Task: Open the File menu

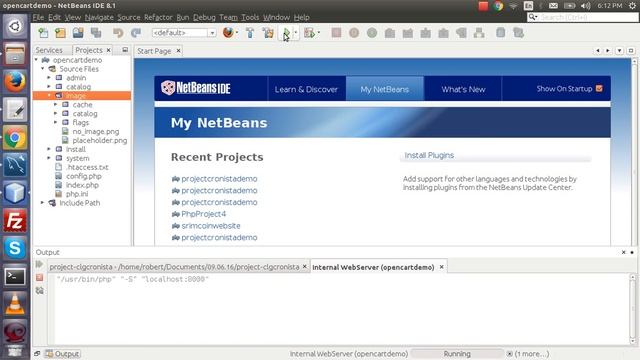Action: (x=38, y=17)
